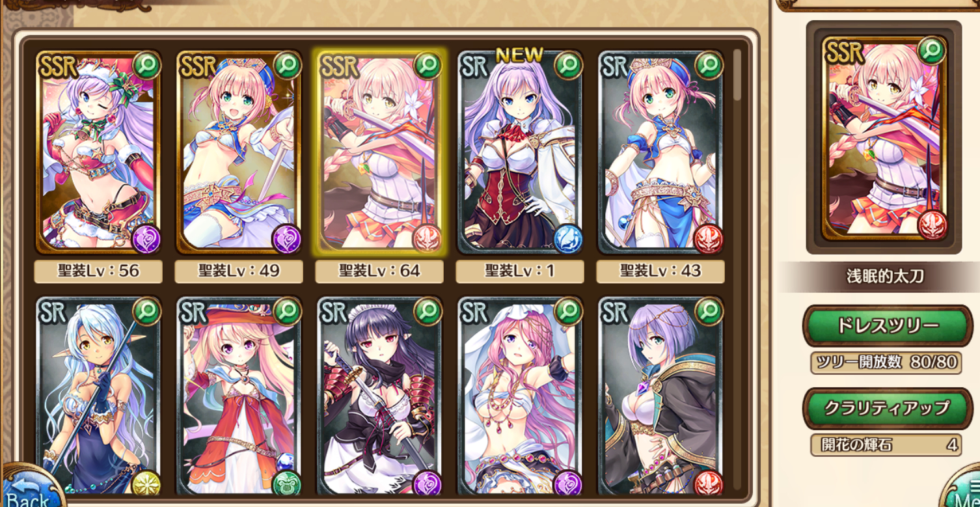This screenshot has height=507, width=980.
Task: Select the large 浅眠的太刀 preview card
Action: (884, 138)
